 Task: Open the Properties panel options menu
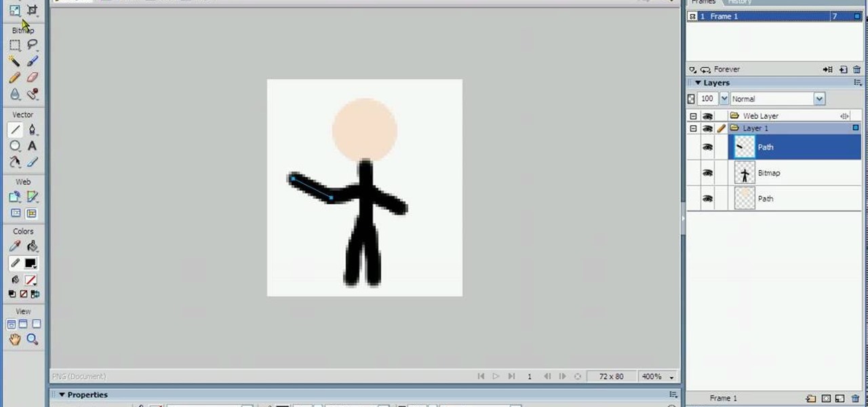[x=673, y=395]
